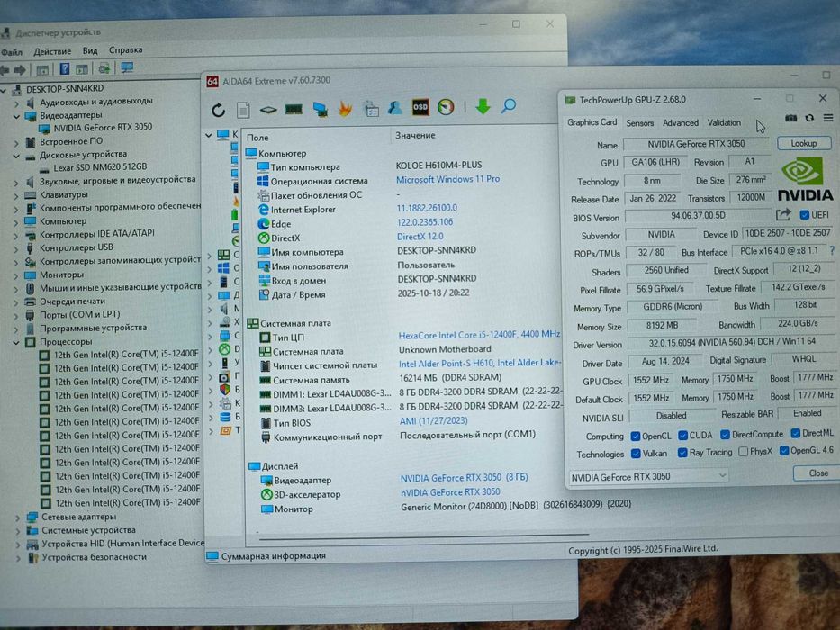Open the GPU-Z hamburger menu icon

pyautogui.click(x=828, y=118)
